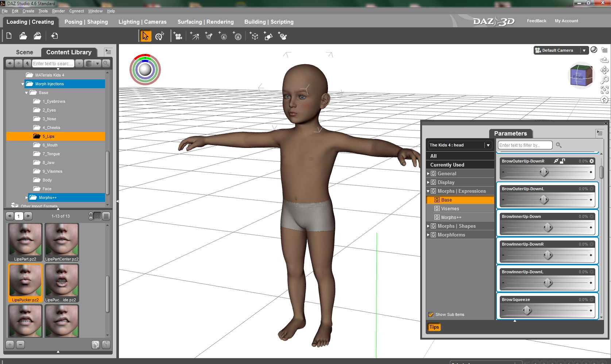
Task: Expand the Display parameter group
Action: tap(428, 183)
